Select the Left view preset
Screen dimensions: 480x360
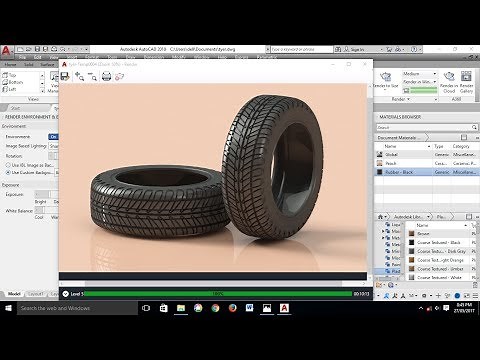[9, 89]
